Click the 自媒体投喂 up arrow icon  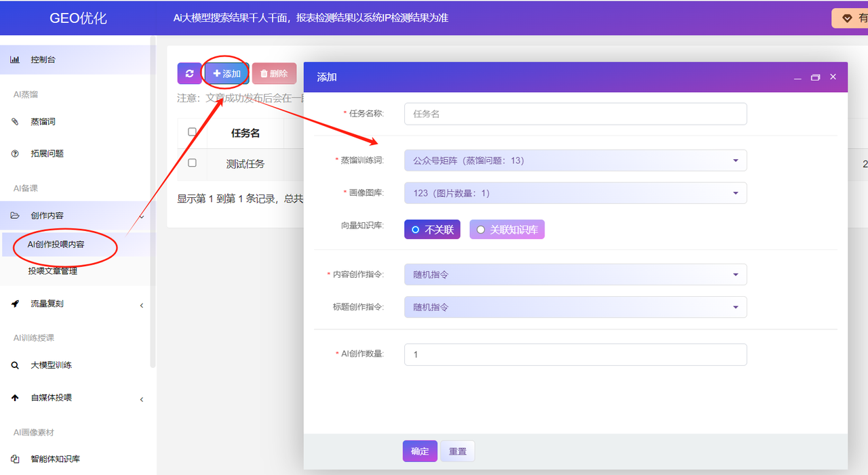(x=15, y=398)
